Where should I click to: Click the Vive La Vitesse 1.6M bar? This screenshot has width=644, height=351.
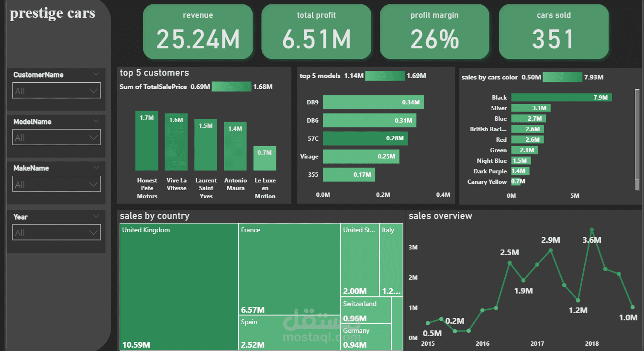(x=177, y=142)
